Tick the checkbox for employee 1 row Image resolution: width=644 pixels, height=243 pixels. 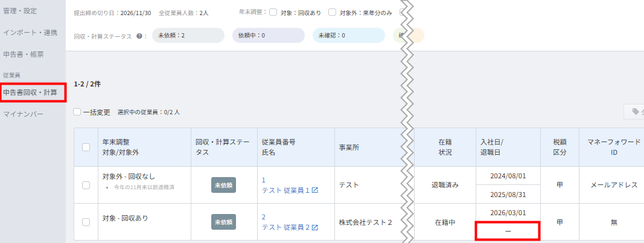point(86,185)
